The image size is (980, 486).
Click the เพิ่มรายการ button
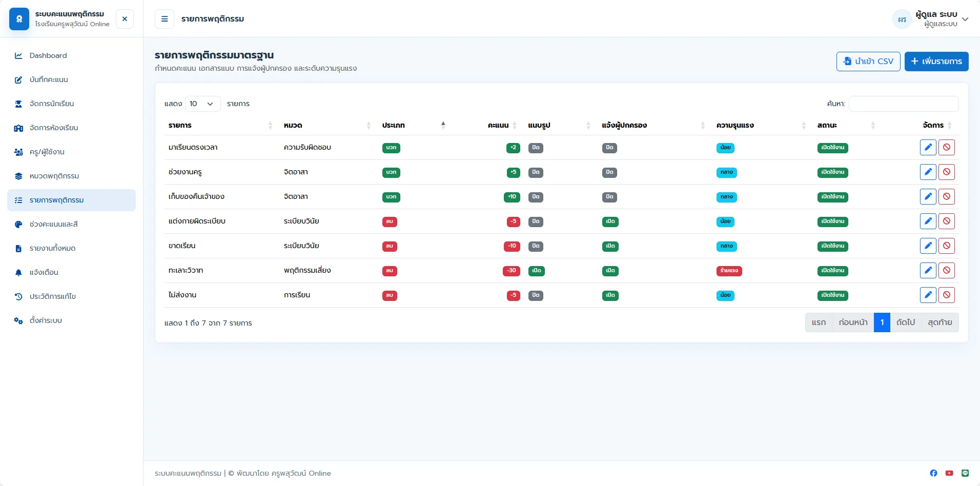[x=936, y=62]
